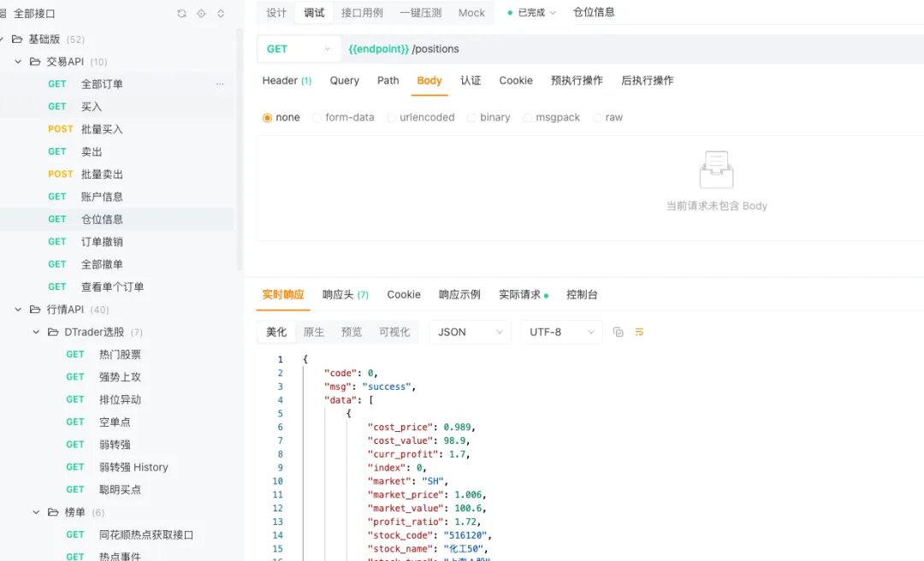Select the msgpack body type

[551, 117]
